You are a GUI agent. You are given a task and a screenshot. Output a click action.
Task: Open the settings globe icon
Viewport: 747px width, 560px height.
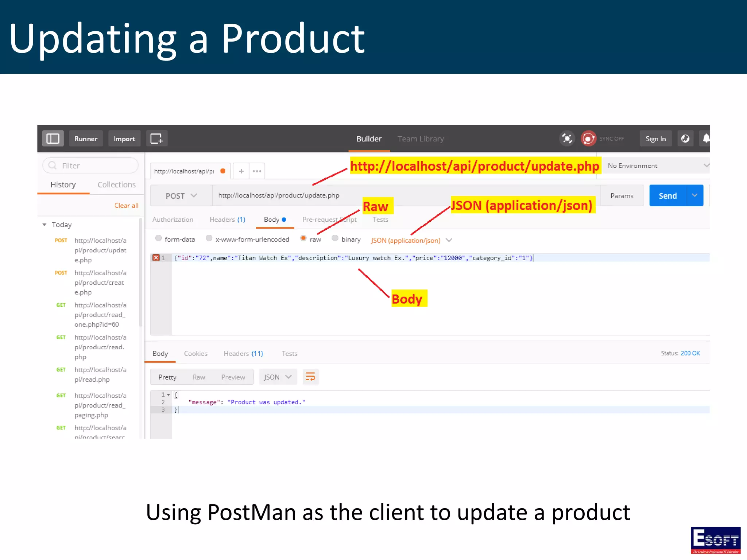[685, 139]
